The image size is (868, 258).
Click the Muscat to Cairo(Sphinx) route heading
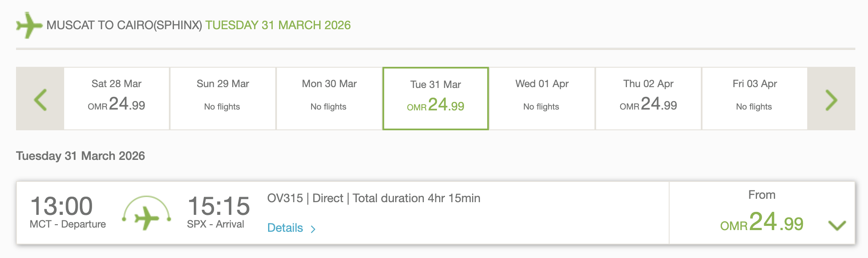pos(124,25)
